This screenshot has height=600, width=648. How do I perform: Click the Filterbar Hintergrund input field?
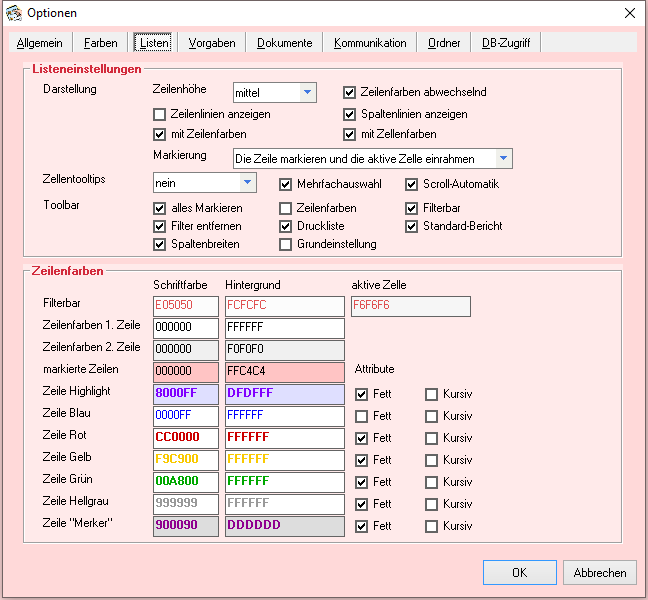tap(284, 305)
